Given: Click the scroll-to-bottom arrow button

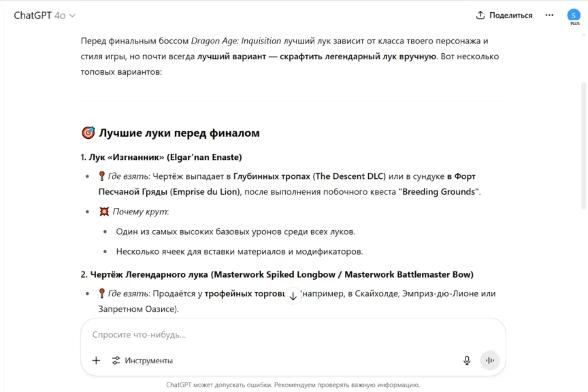Looking at the screenshot, I should 293,296.
